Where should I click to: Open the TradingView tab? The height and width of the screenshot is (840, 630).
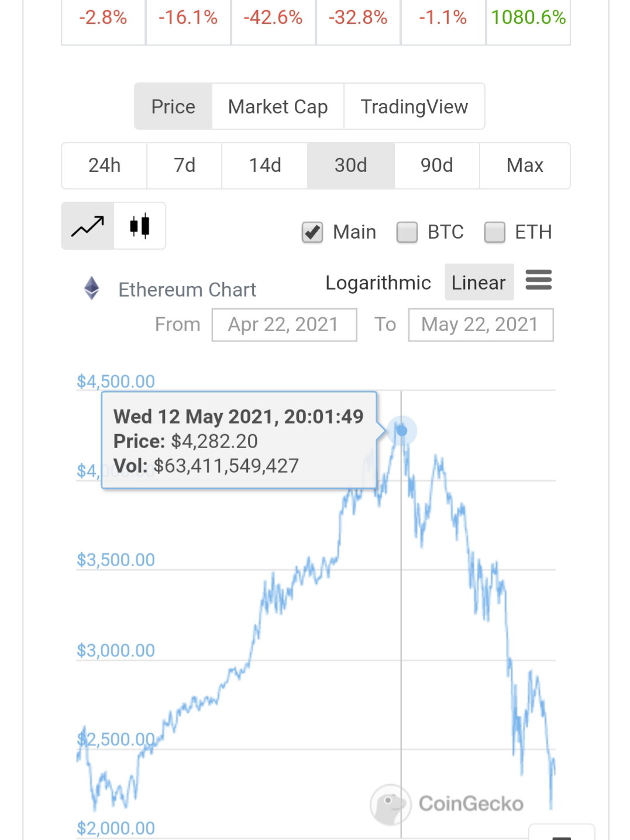pyautogui.click(x=415, y=106)
